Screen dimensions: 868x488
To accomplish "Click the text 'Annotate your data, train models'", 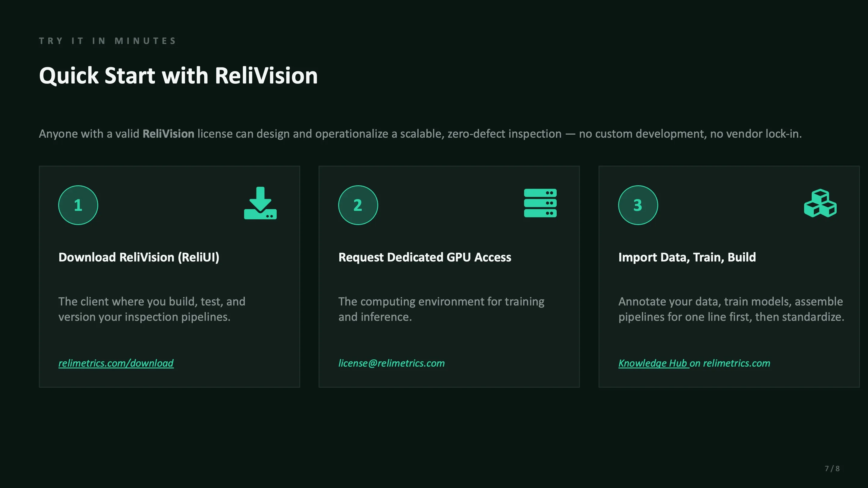I will pos(705,302).
